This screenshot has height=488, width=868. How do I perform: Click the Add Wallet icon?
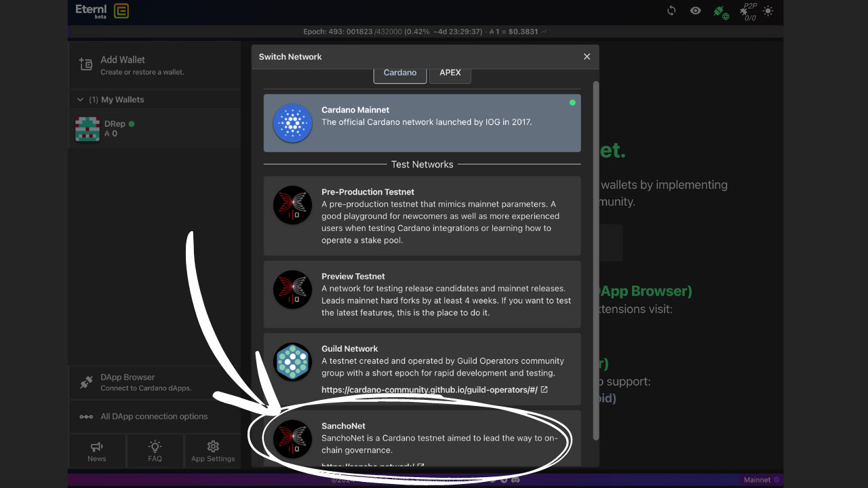pos(86,64)
